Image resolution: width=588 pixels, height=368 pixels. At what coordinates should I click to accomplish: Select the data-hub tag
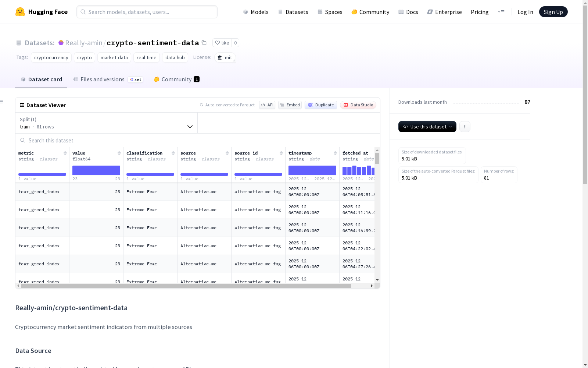point(175,57)
